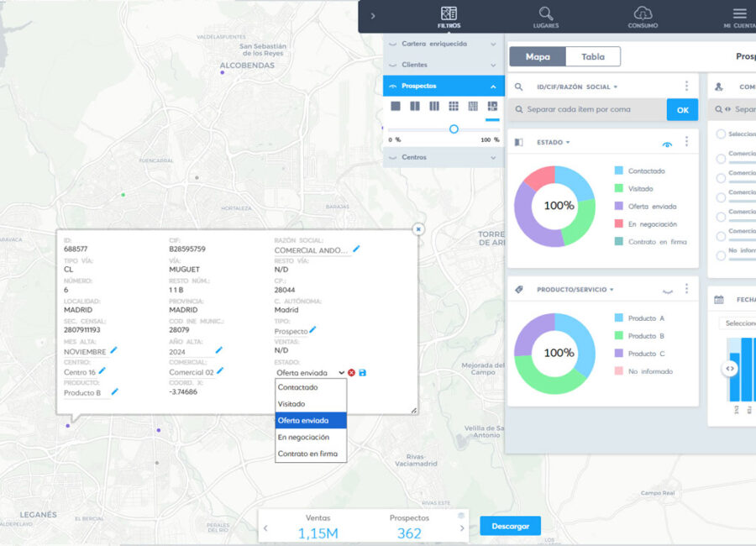Save the Estado change with the disk icon
Viewport: 756px width, 546px height.
tap(363, 372)
